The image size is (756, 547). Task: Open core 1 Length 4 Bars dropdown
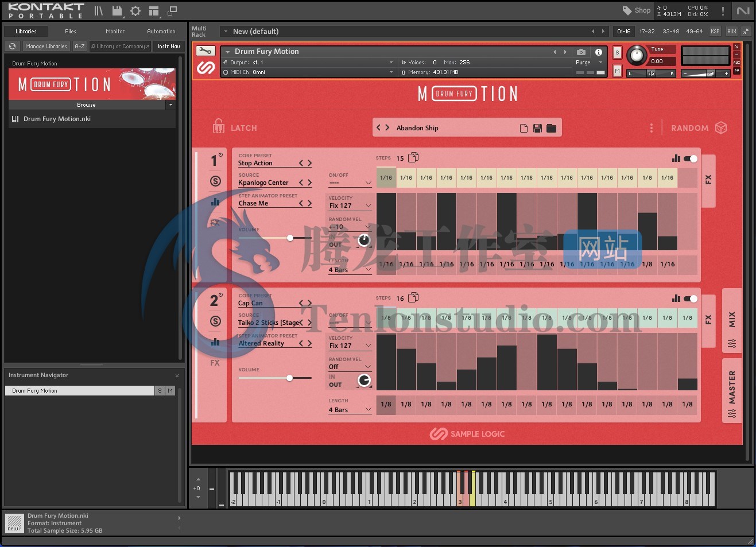[x=350, y=270]
